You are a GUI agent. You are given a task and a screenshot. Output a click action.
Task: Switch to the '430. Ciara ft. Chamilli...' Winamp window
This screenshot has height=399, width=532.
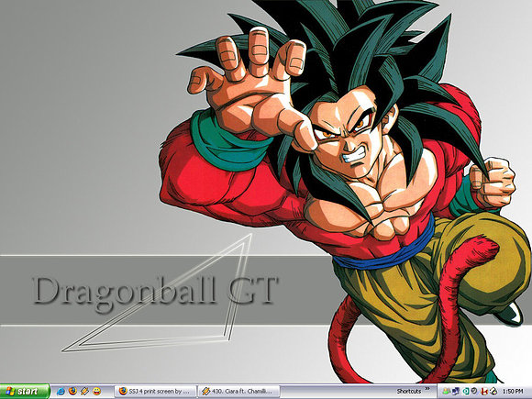(x=238, y=391)
